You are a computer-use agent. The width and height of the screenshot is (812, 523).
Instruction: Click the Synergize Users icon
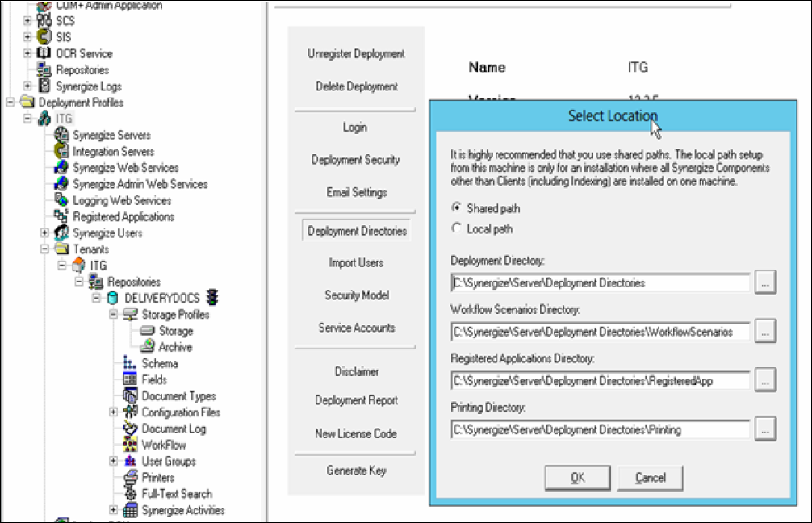point(61,232)
